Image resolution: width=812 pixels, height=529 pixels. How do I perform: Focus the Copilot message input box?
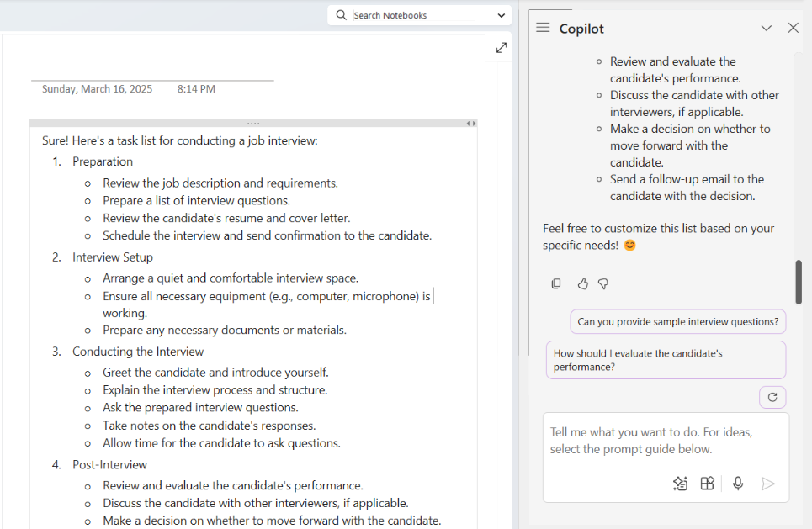click(665, 442)
